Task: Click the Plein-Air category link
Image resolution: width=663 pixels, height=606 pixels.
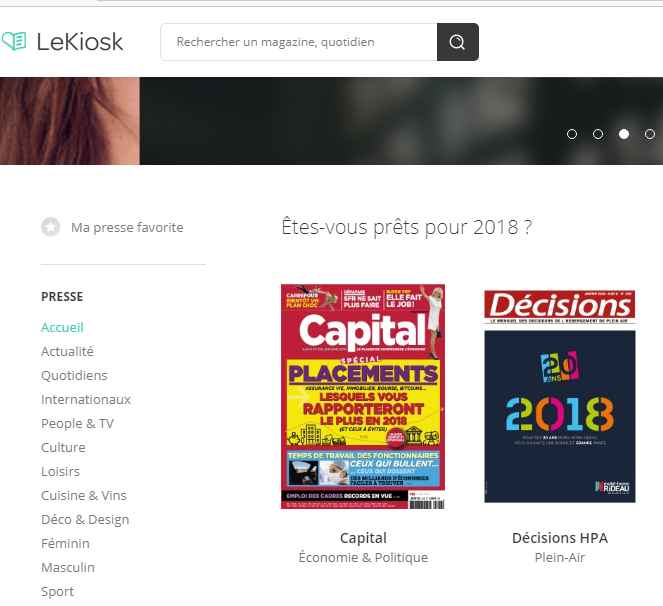Action: (x=559, y=557)
